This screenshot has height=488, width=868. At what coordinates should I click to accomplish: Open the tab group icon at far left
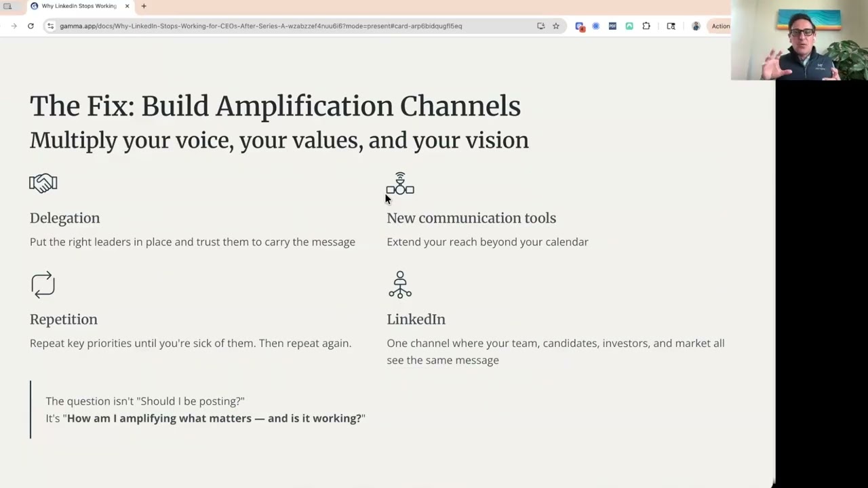pos(7,6)
